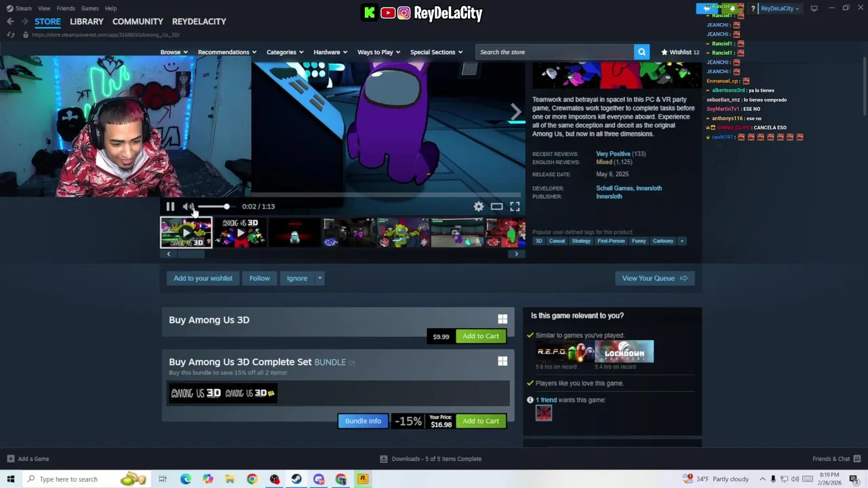Expand the Recommendations dropdown
The height and width of the screenshot is (488, 868).
point(226,52)
